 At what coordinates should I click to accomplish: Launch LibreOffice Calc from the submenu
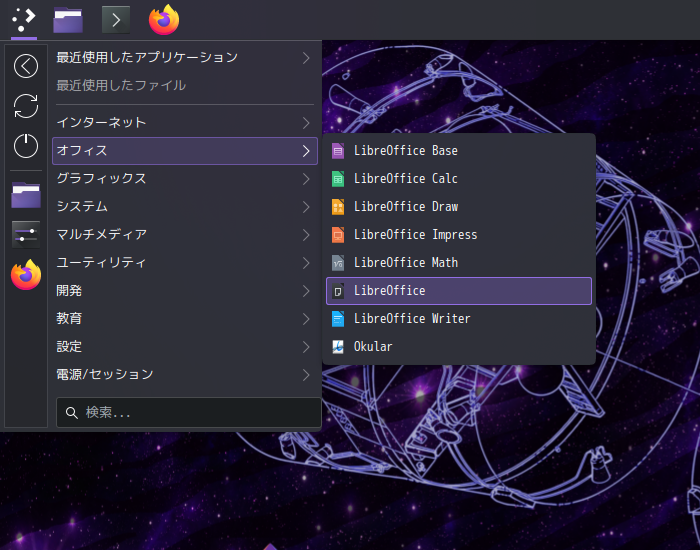tap(459, 179)
